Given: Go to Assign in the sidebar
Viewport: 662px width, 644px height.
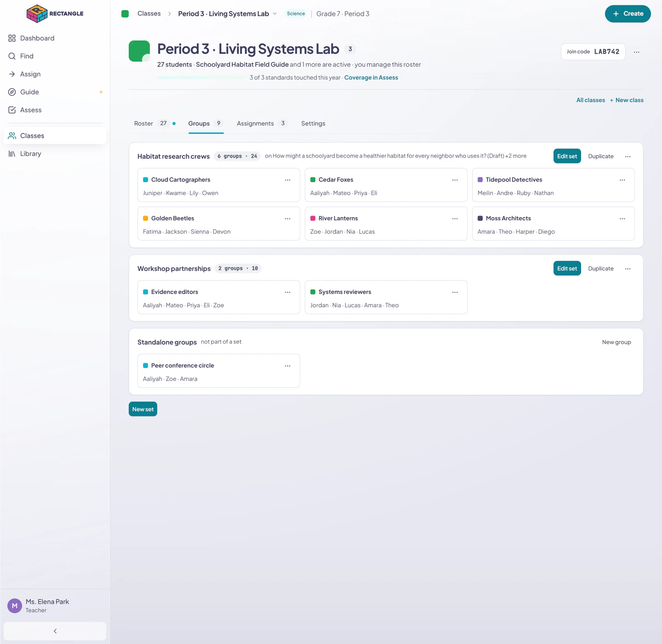Looking at the screenshot, I should [55, 74].
